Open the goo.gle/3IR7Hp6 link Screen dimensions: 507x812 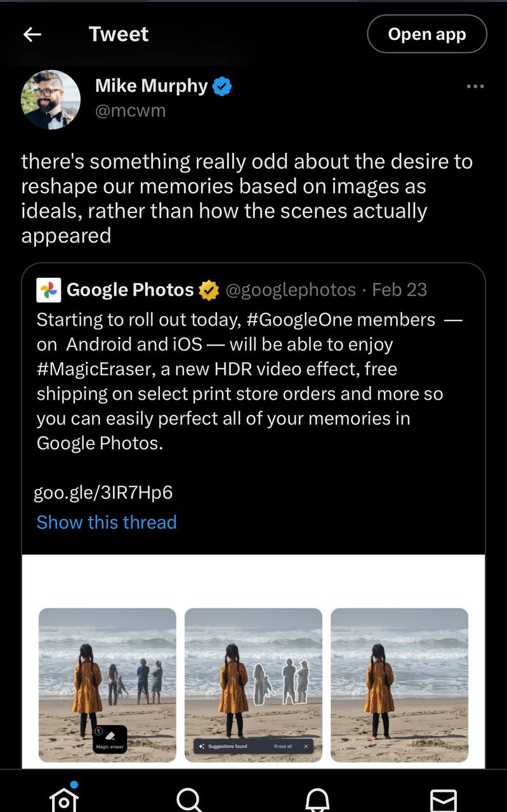[x=103, y=492]
